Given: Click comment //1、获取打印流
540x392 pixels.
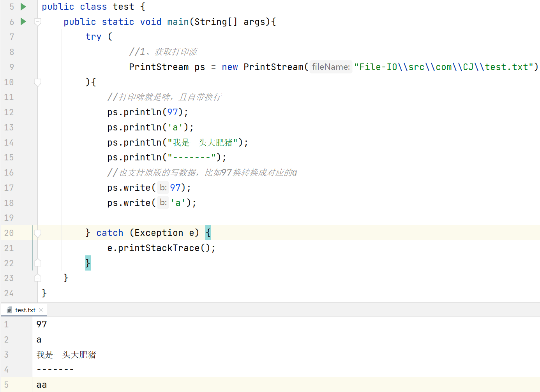Looking at the screenshot, I should [x=163, y=52].
